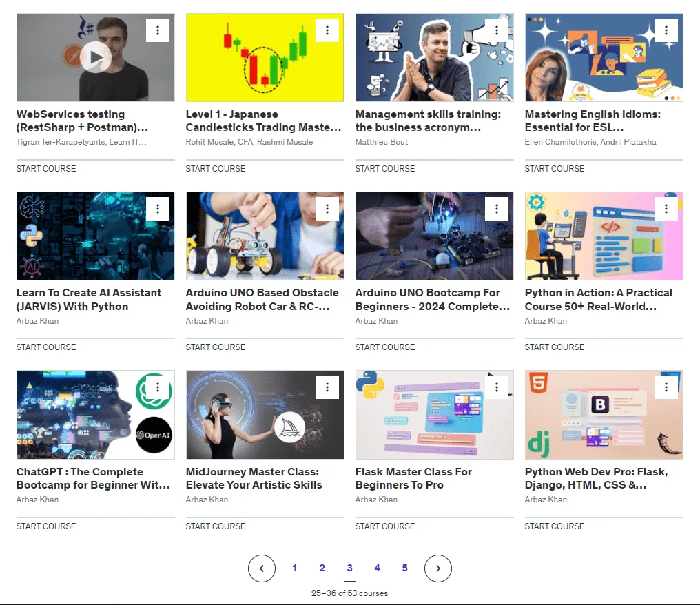The width and height of the screenshot is (700, 605).
Task: Open options menu for Learn To Create AI Assistant
Action: (x=158, y=209)
